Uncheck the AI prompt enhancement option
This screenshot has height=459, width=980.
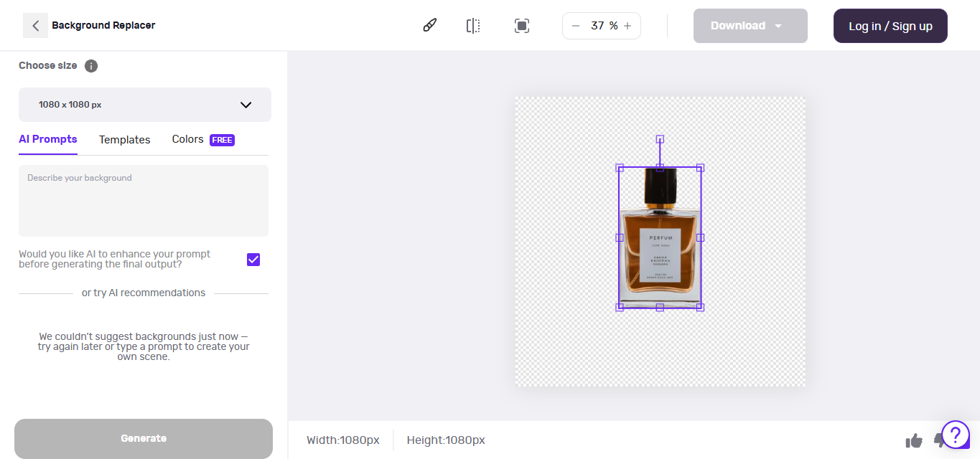coord(253,259)
